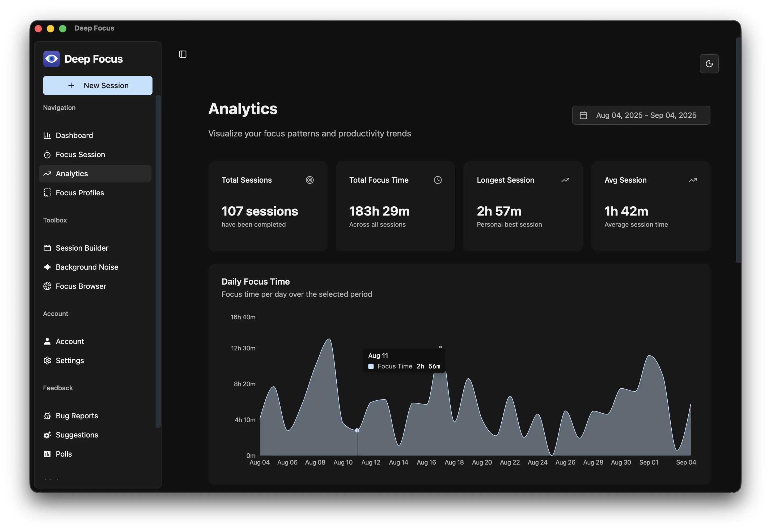Click the target icon on Total Sessions card
Viewport: 771px width, 532px height.
pyautogui.click(x=310, y=180)
